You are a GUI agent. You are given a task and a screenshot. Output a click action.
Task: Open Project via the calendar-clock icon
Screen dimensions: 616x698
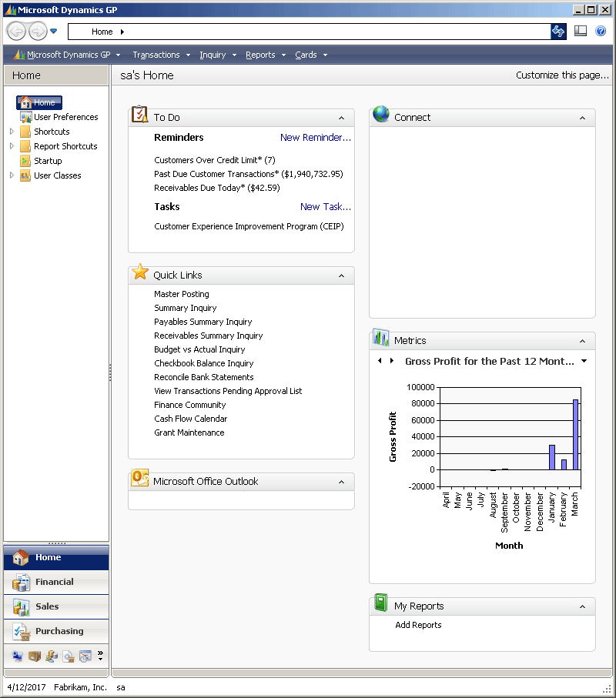click(85, 656)
